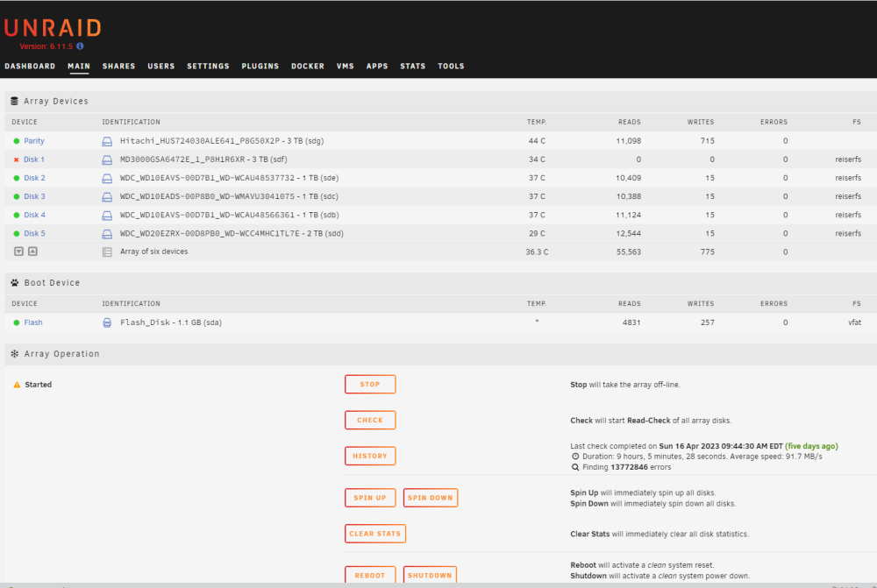Open the Parity device link
This screenshot has width=877, height=588.
point(34,141)
